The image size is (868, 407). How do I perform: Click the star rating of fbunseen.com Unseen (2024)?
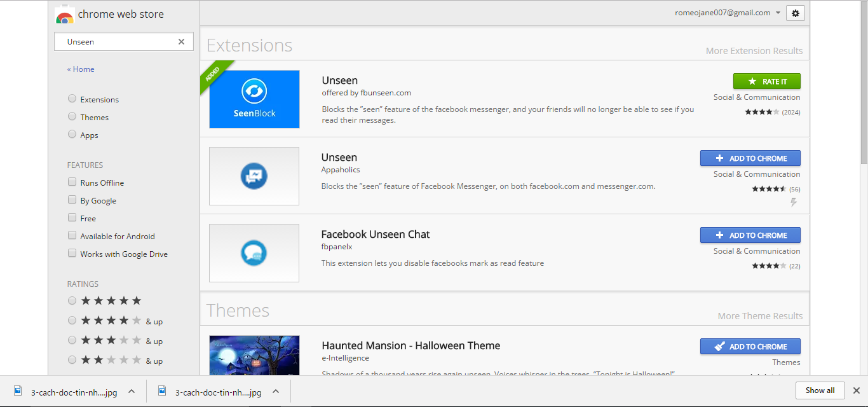pos(762,112)
